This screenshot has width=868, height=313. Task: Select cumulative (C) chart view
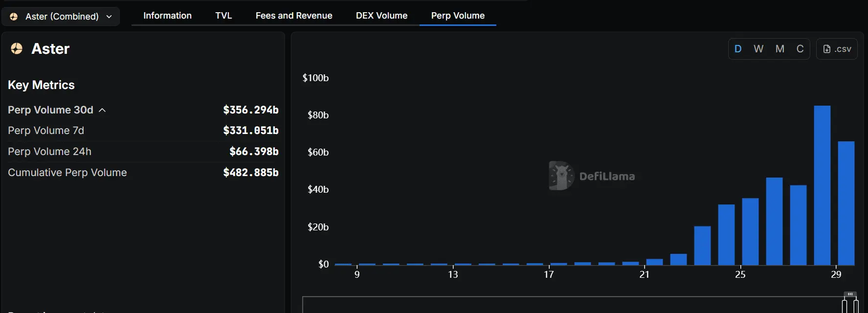800,49
